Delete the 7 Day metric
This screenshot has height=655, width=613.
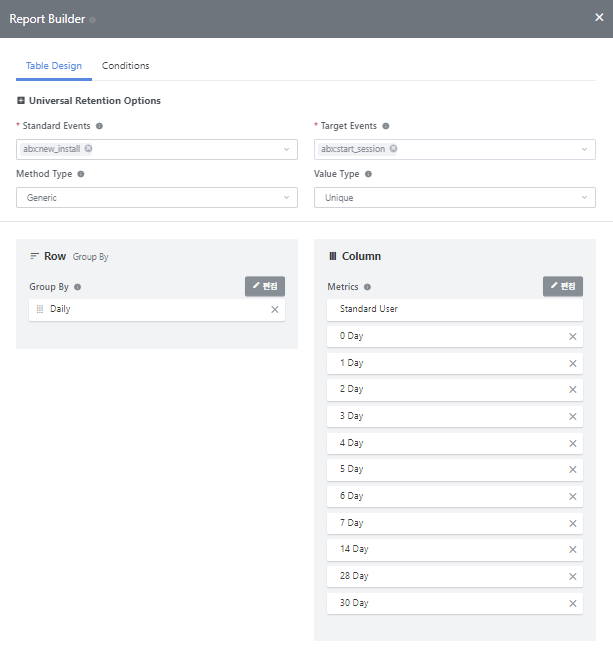click(572, 523)
